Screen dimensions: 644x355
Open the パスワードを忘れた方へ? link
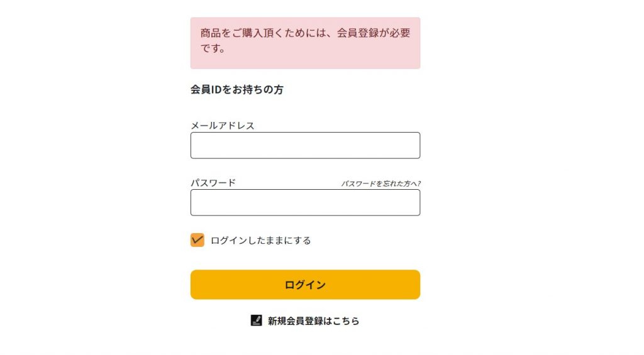pyautogui.click(x=380, y=183)
